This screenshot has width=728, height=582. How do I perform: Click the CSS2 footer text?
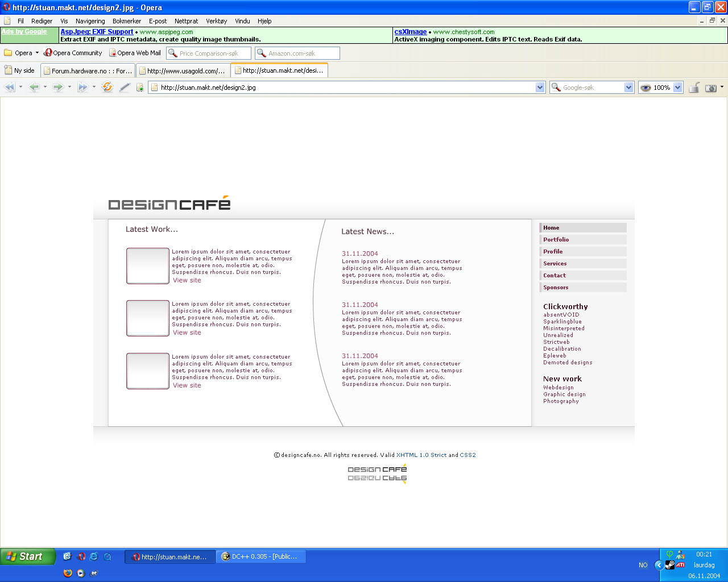(468, 455)
